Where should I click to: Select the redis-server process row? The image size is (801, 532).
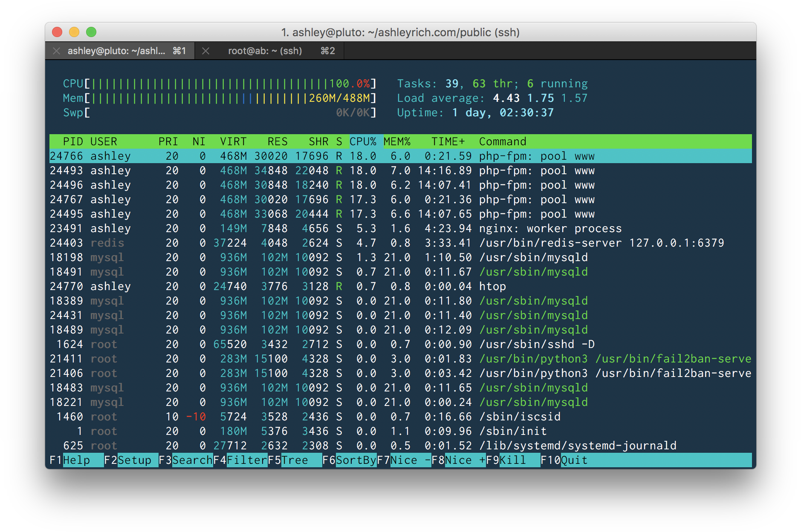pos(400,243)
